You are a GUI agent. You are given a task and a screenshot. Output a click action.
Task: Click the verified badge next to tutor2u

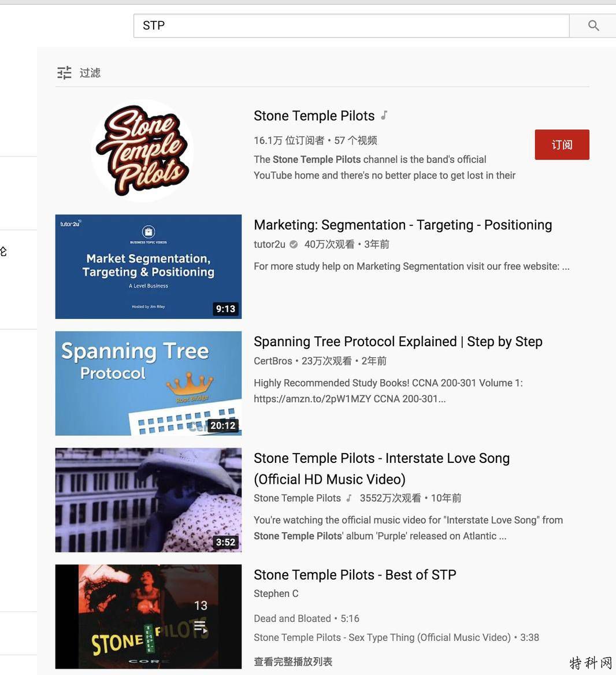pyautogui.click(x=294, y=244)
